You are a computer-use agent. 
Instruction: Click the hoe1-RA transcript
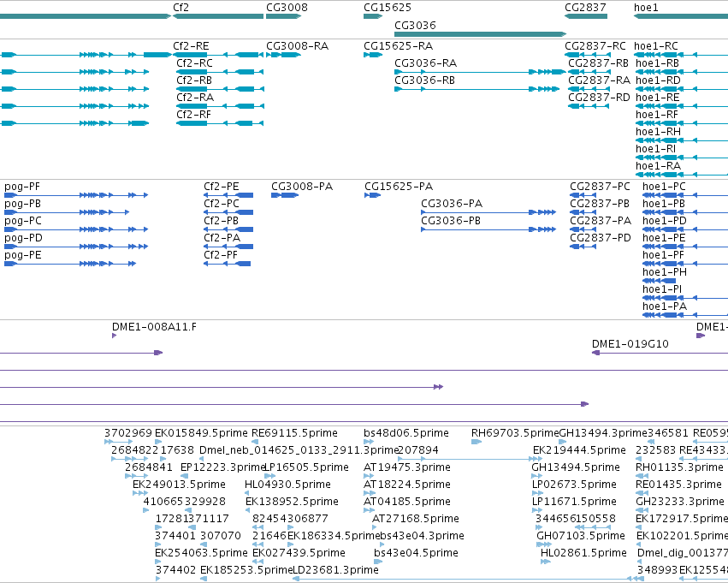pos(682,175)
